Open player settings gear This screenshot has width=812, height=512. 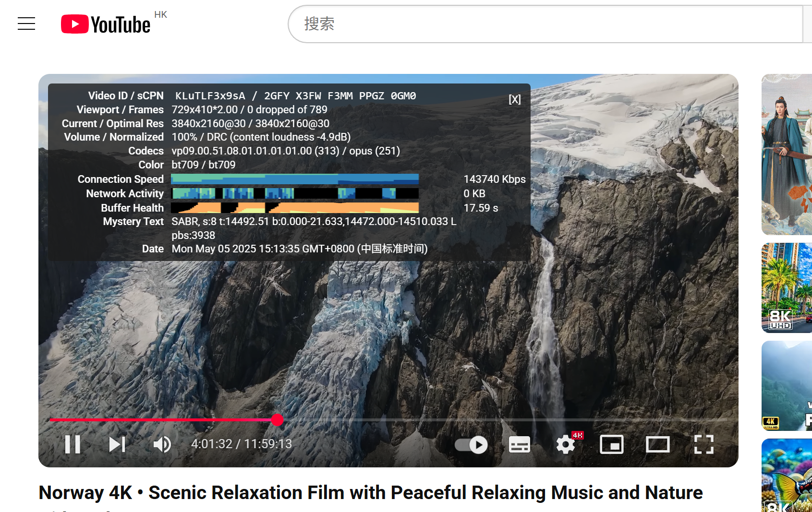pos(566,444)
